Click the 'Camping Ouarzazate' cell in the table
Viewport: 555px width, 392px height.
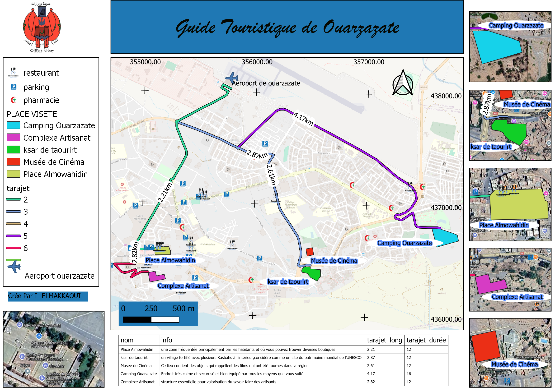click(139, 374)
